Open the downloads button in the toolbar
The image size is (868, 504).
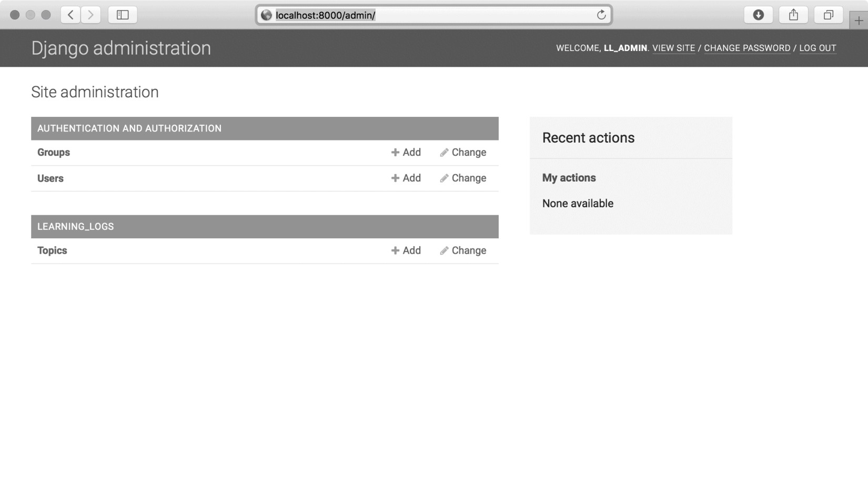pos(758,15)
